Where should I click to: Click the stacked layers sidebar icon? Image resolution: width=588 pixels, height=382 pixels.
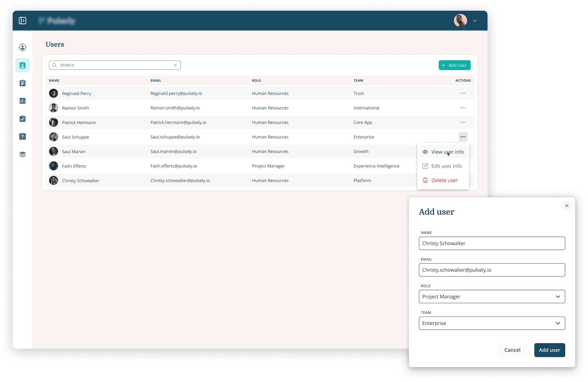pyautogui.click(x=22, y=154)
